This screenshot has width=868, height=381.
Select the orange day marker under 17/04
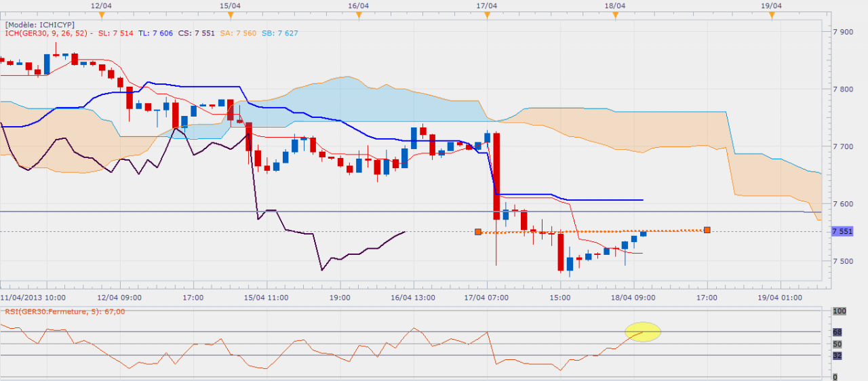pos(487,15)
